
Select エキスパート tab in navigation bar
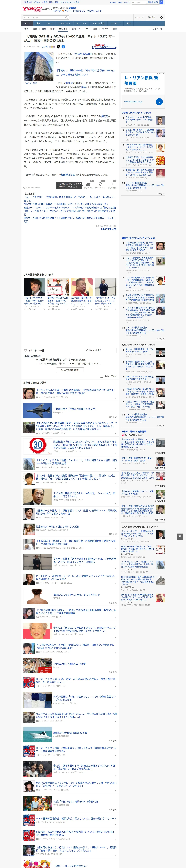pyautogui.click(x=64, y=23)
